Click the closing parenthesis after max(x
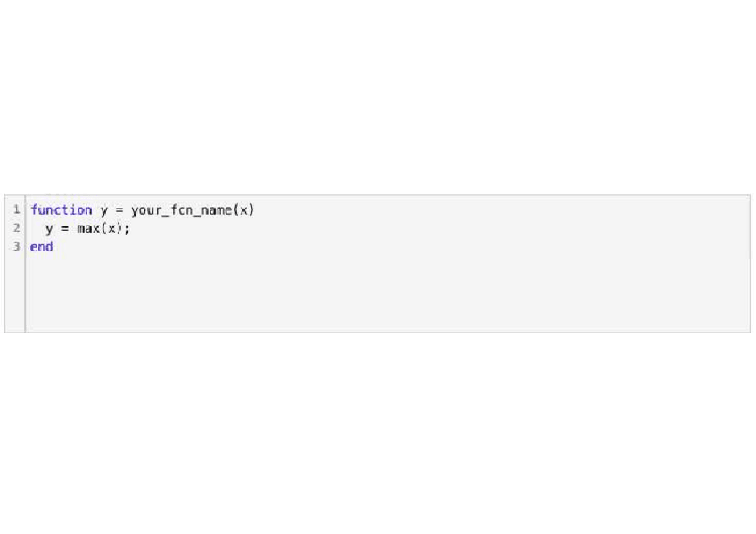Viewport: 756px width, 534px height. click(119, 228)
